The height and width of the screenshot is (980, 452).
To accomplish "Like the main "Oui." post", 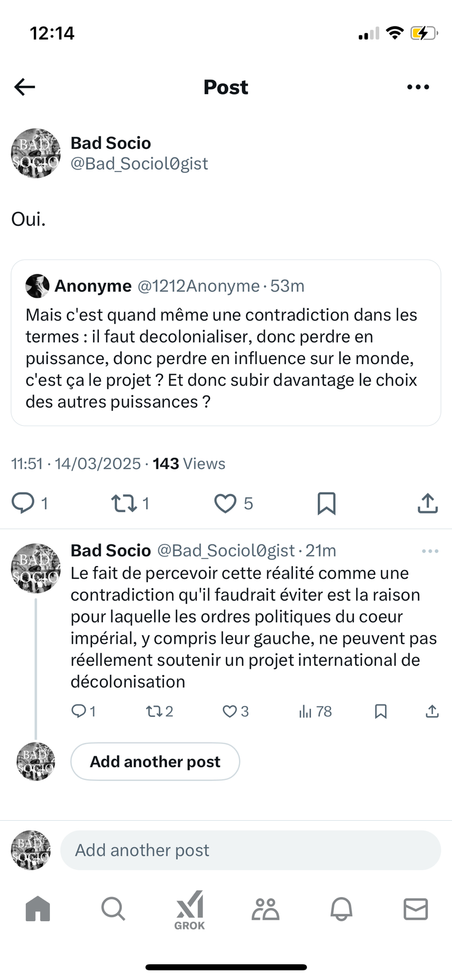I will click(225, 503).
